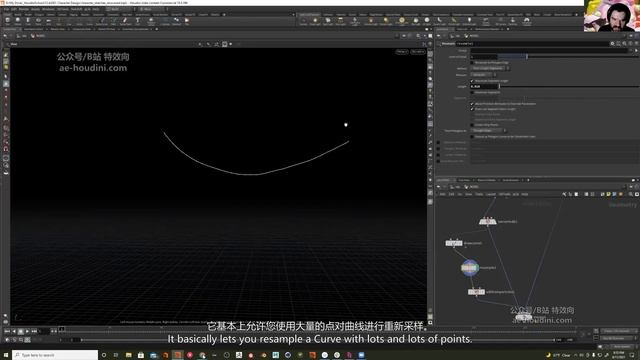This screenshot has height=360, width=640.
Task: Select the Platonic Solids shelf tool
Action: click(x=151, y=21)
